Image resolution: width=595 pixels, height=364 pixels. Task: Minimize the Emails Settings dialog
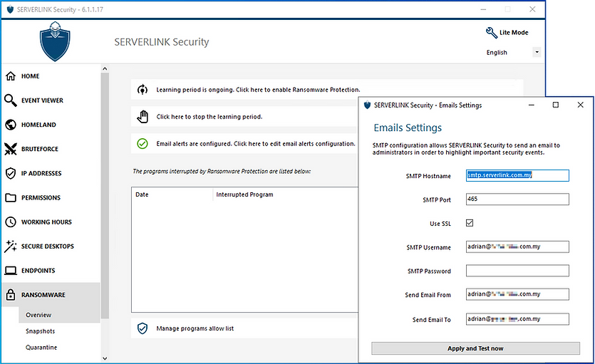[x=532, y=105]
